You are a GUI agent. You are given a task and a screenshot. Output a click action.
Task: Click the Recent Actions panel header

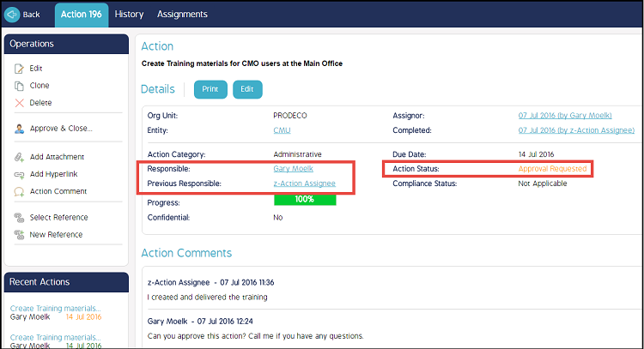[x=66, y=282]
